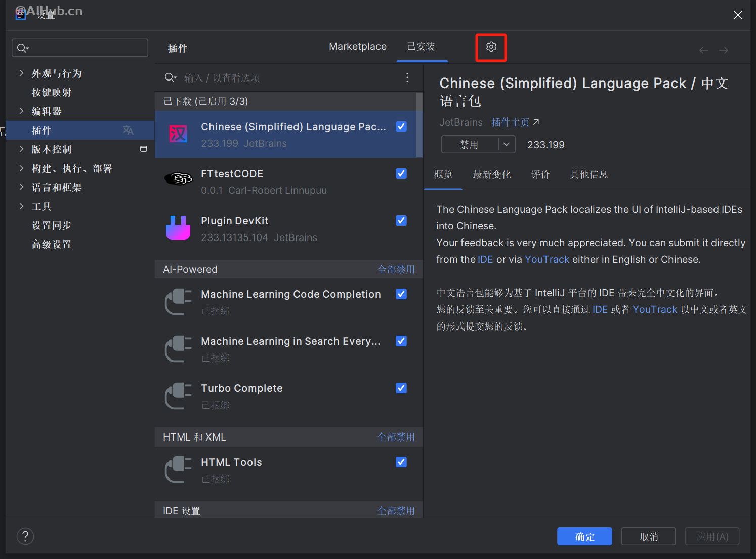Open the YouTrack link in Chinese description
Screen dimensions: 756x559
pos(655,309)
